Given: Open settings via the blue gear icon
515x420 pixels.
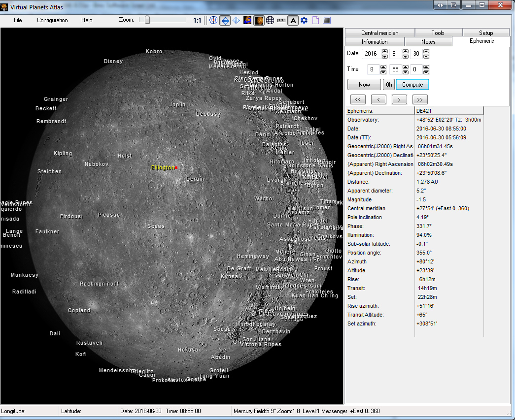Looking at the screenshot, I should (x=304, y=20).
